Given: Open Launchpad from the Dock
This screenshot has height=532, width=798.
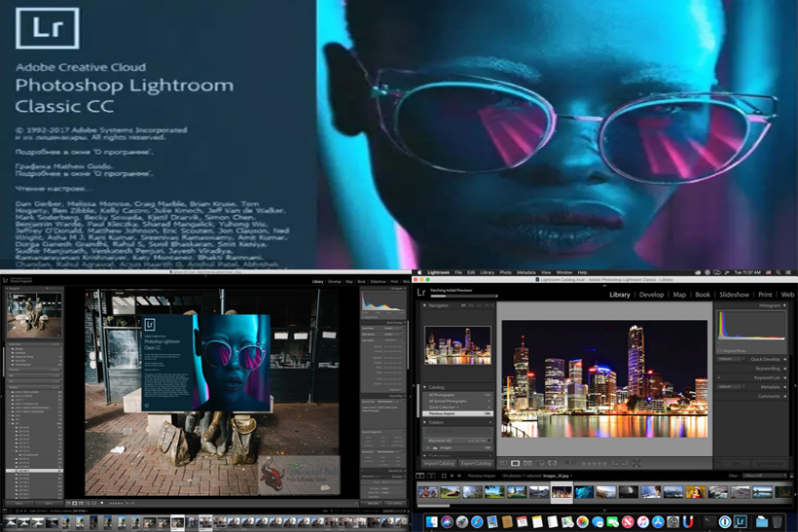Looking at the screenshot, I should click(462, 522).
